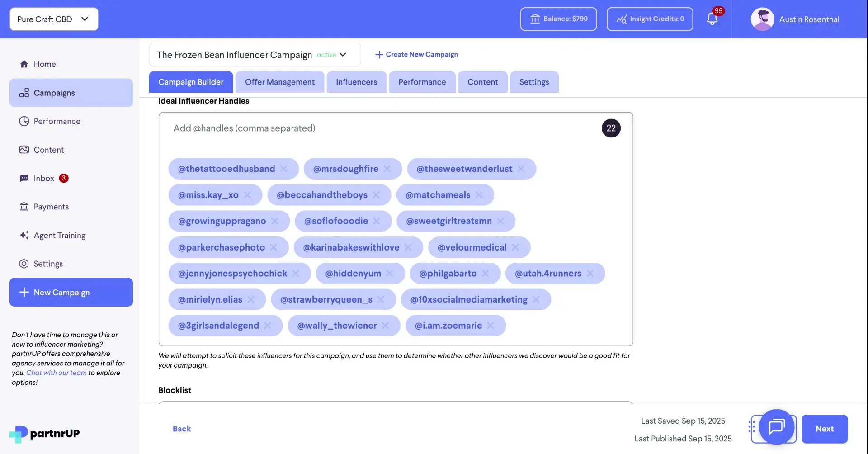The height and width of the screenshot is (454, 868).
Task: Open the notifications bell
Action: [x=713, y=19]
